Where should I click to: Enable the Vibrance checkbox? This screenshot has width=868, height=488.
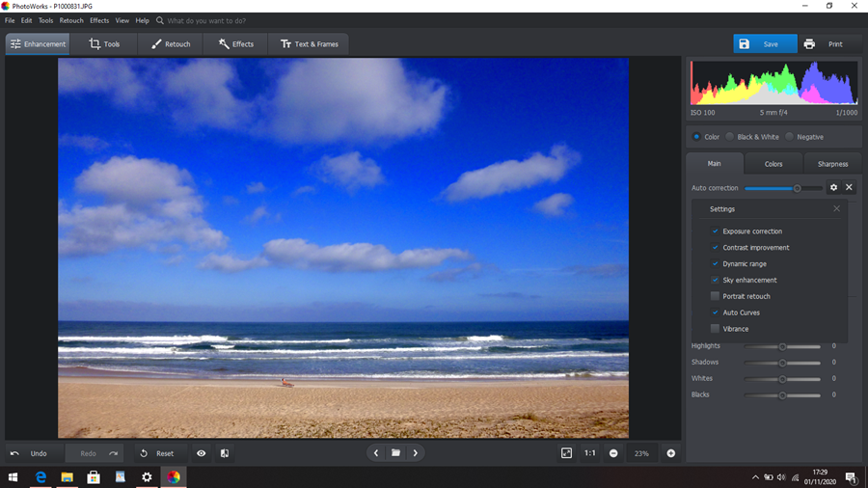716,329
